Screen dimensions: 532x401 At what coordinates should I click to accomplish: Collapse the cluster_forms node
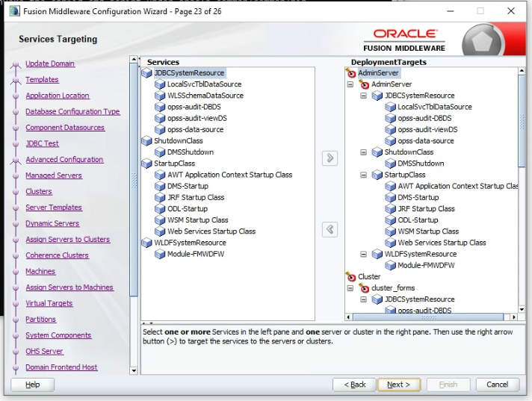(350, 288)
